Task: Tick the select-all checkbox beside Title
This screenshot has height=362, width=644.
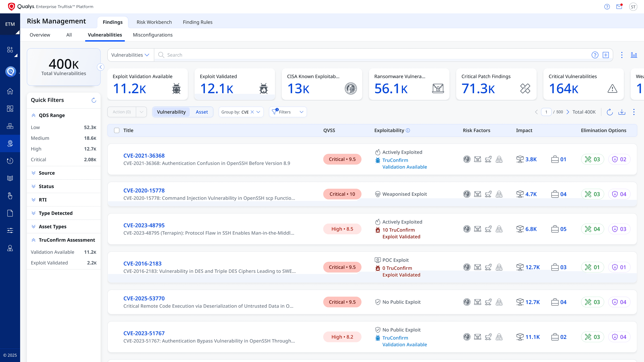Action: [117, 130]
